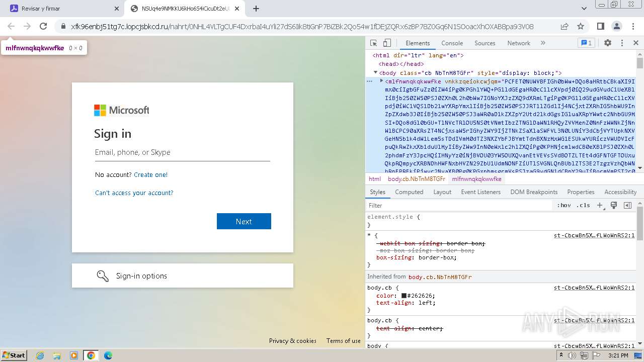Open the Windows Start menu

(x=14, y=355)
